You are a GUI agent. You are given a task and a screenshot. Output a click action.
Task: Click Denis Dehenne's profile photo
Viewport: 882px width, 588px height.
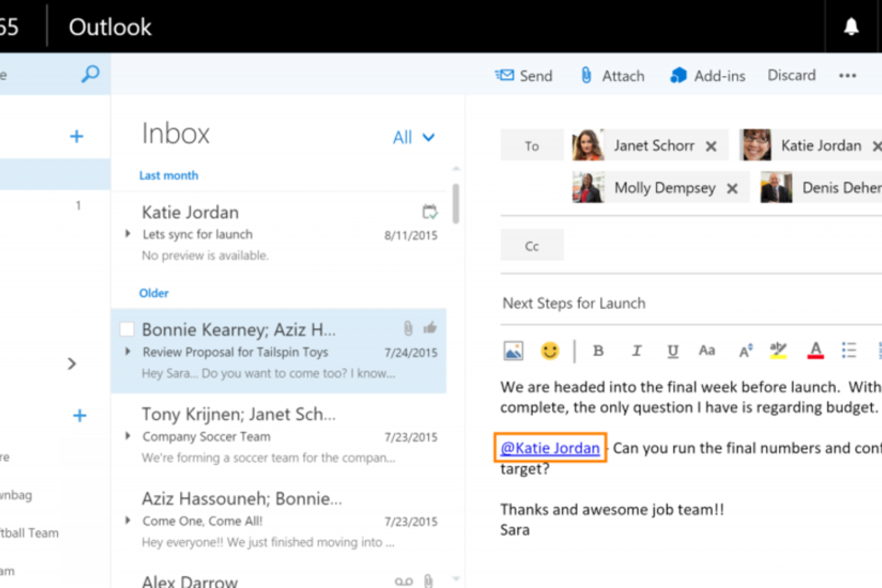point(776,187)
